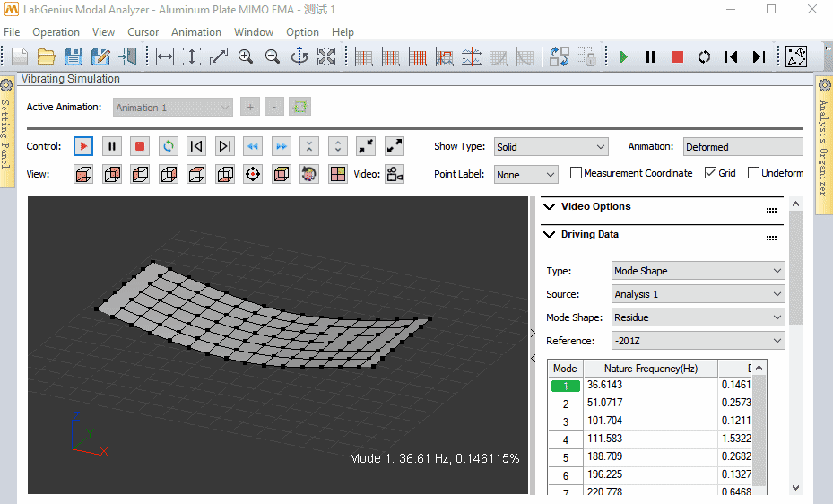This screenshot has width=833, height=504.
Task: Open the Animation menu
Action: pos(196,32)
